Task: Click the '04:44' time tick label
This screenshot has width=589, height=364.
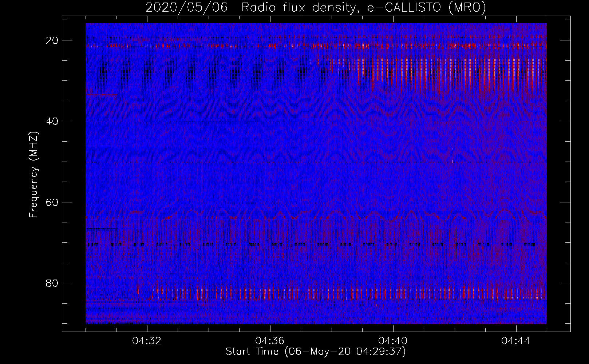Action: (x=516, y=341)
